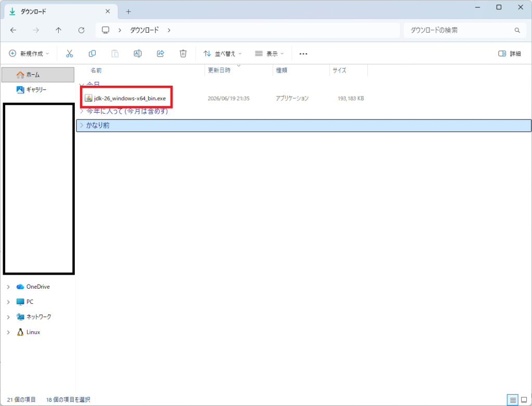Sort by the 名前 column header
Image resolution: width=532 pixels, height=406 pixels.
pyautogui.click(x=96, y=71)
